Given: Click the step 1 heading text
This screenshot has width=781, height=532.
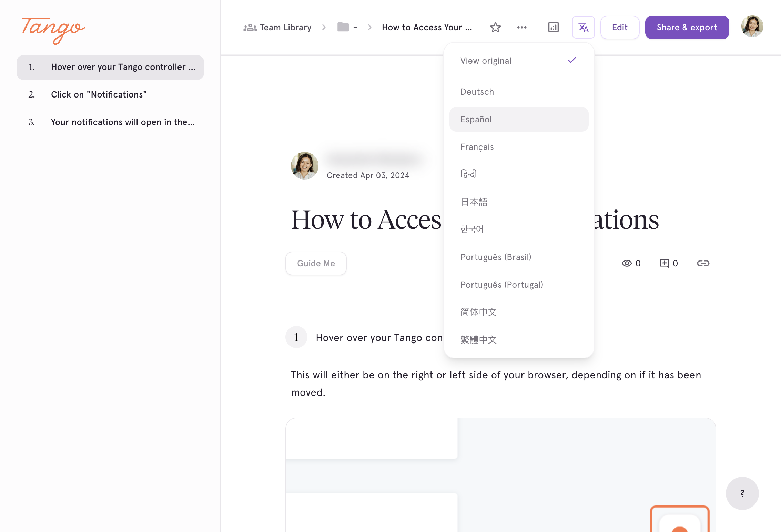Looking at the screenshot, I should tap(379, 338).
